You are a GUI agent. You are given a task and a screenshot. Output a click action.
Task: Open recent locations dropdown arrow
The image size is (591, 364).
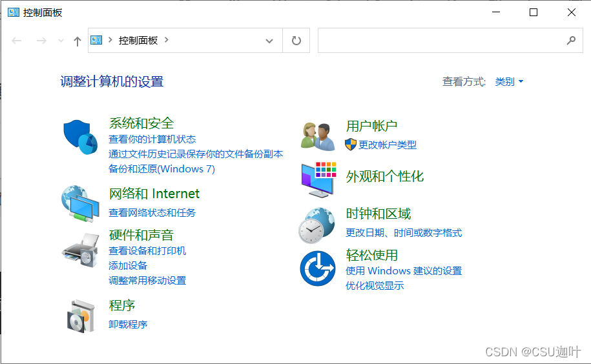pos(61,41)
